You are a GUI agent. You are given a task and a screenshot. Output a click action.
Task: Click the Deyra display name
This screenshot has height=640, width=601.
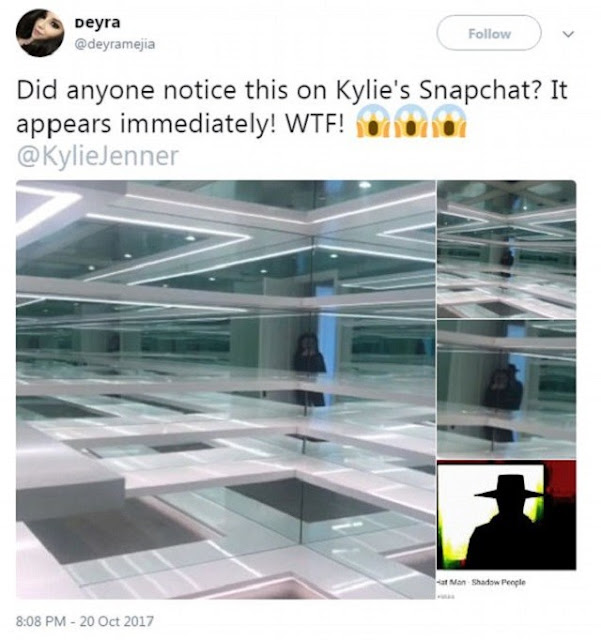[98, 22]
